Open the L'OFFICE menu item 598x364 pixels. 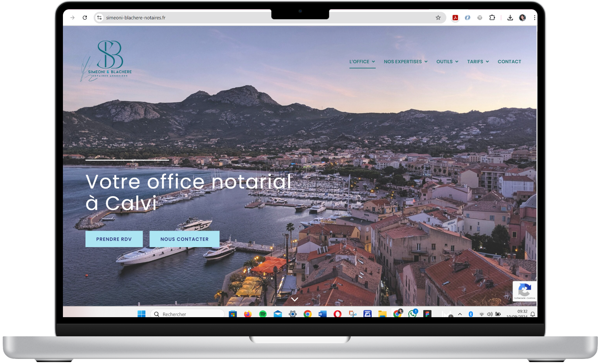[x=359, y=62]
